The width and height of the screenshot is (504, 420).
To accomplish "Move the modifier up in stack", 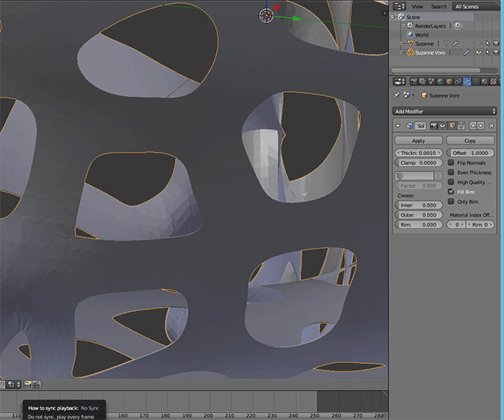I will coord(473,126).
